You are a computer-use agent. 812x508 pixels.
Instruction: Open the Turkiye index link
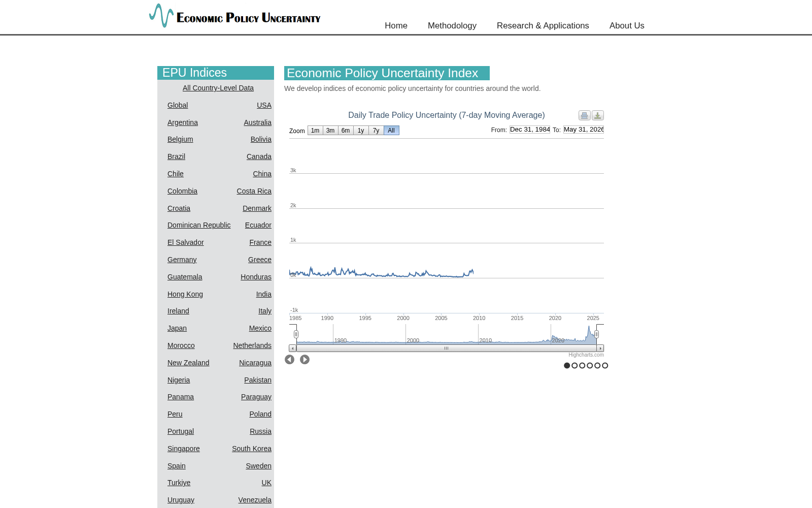tap(179, 483)
